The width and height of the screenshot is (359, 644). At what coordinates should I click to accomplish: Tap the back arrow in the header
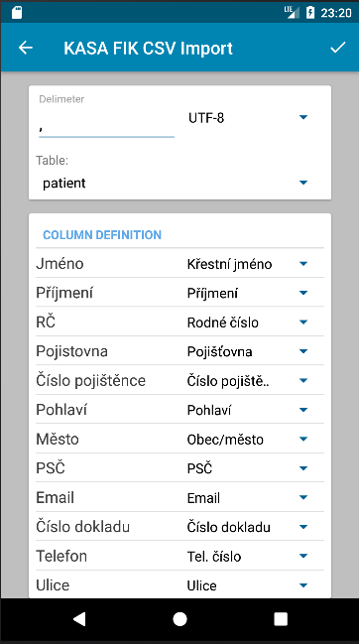[x=26, y=48]
